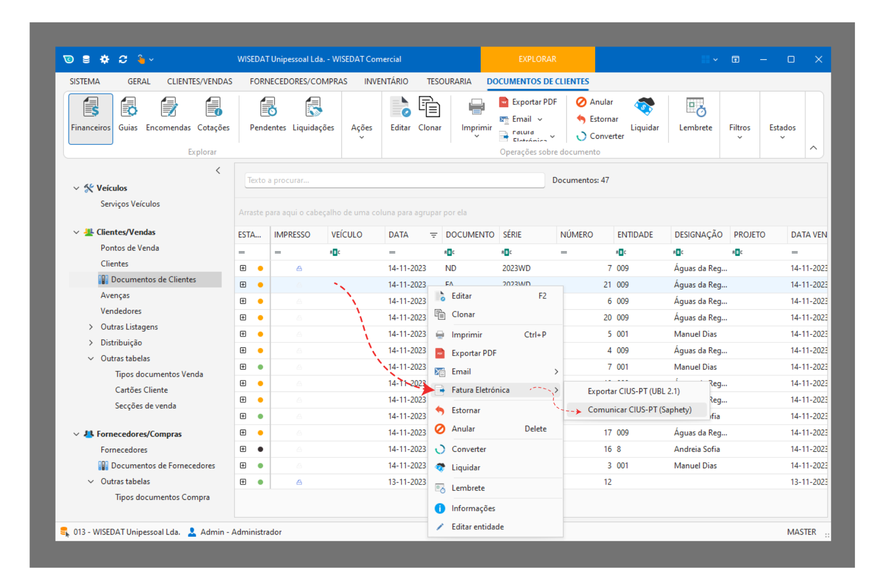Click the DATA column filter icon
Image resolution: width=893 pixels, height=588 pixels.
[433, 235]
